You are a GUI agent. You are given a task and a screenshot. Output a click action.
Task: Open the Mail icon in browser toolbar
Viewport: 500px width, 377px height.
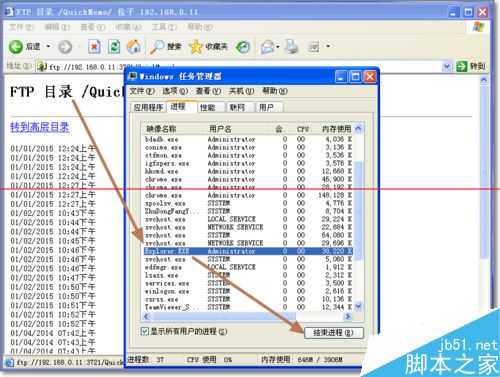click(267, 47)
